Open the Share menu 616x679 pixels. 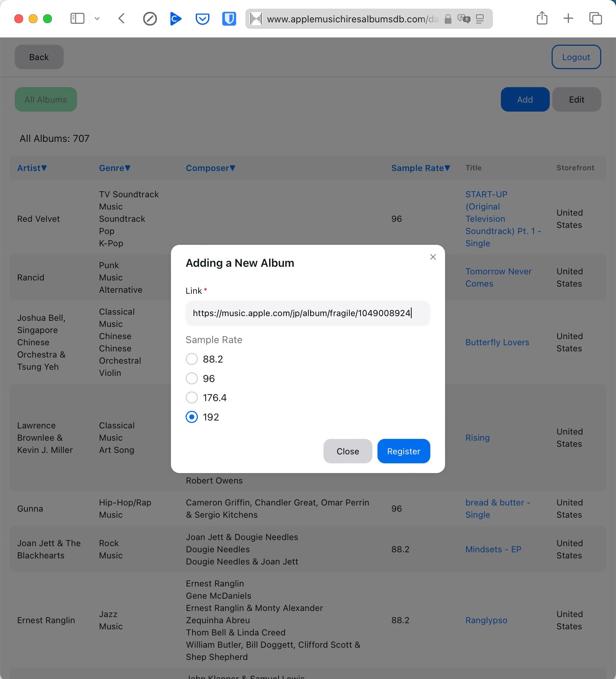tap(542, 18)
